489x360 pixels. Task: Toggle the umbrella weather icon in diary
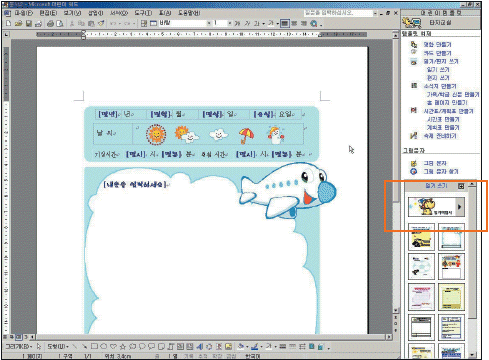coord(246,136)
